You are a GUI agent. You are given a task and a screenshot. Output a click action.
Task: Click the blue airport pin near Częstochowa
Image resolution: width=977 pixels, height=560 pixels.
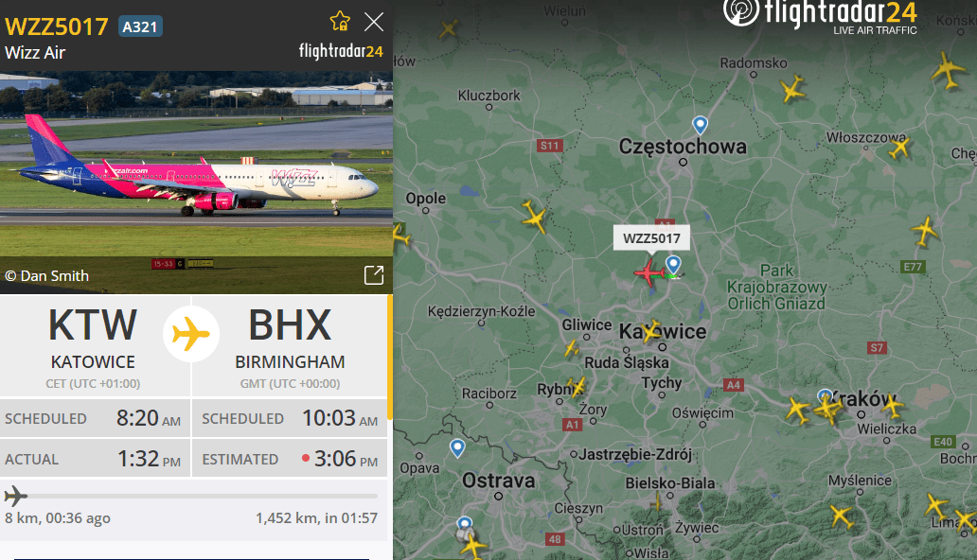point(701,125)
